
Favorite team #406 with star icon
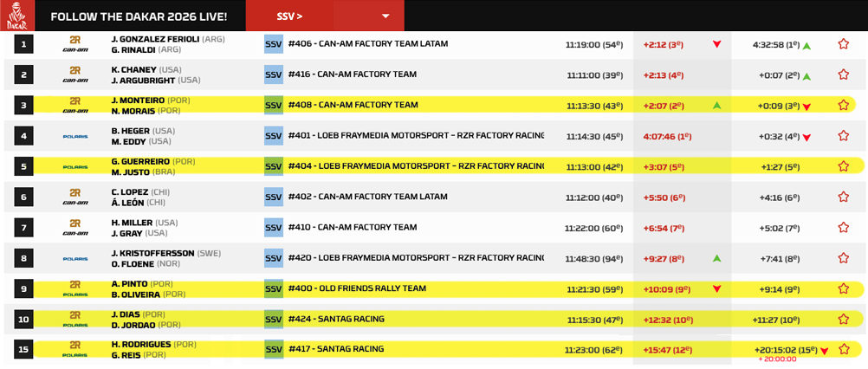(843, 44)
